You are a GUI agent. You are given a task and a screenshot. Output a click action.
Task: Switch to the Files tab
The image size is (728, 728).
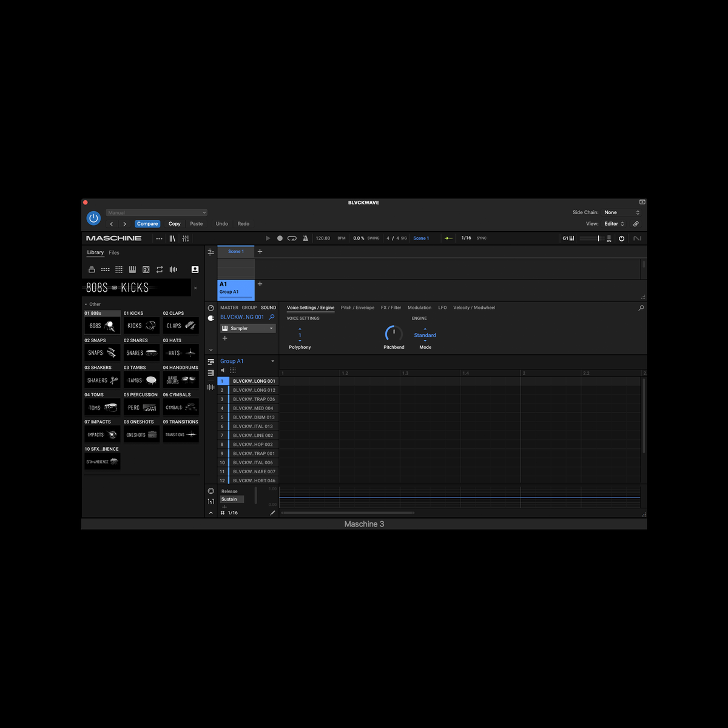click(114, 253)
